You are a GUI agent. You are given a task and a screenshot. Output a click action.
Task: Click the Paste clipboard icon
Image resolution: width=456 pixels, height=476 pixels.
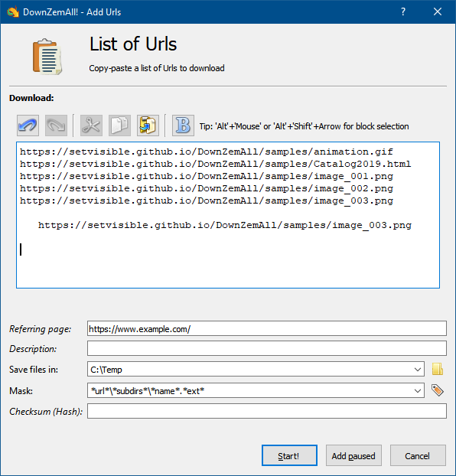[148, 126]
